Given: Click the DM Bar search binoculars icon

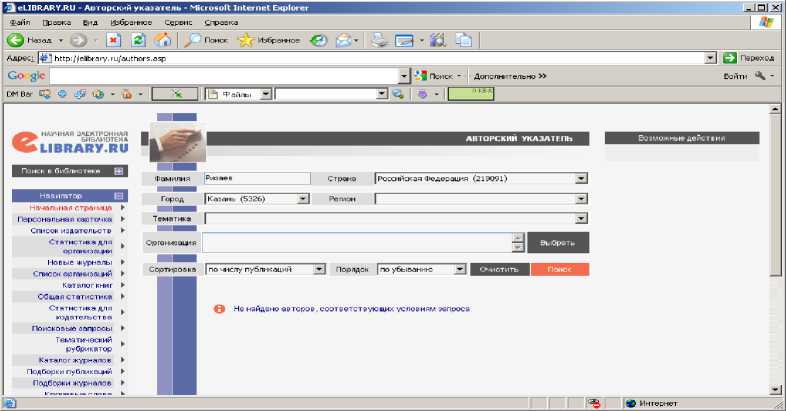Looking at the screenshot, I should pos(398,94).
